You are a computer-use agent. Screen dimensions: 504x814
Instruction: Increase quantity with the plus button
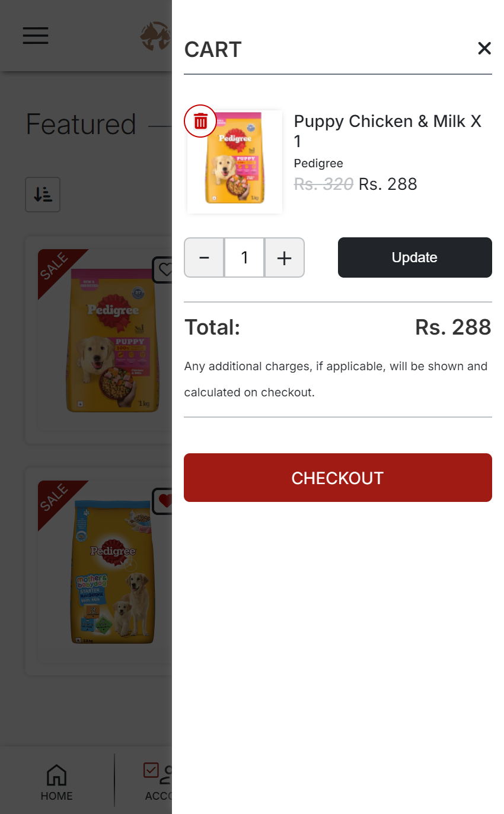tap(285, 257)
